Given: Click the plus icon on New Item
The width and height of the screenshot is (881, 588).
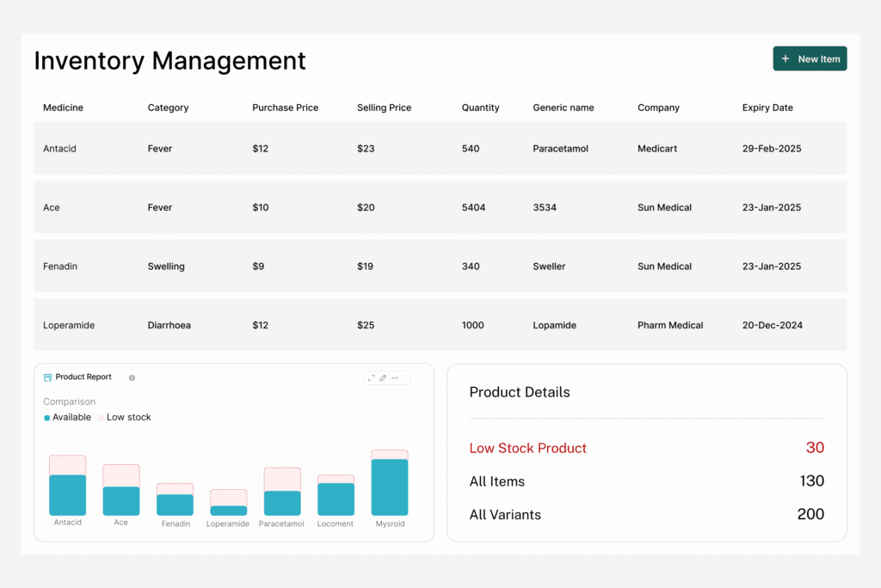Looking at the screenshot, I should 786,58.
